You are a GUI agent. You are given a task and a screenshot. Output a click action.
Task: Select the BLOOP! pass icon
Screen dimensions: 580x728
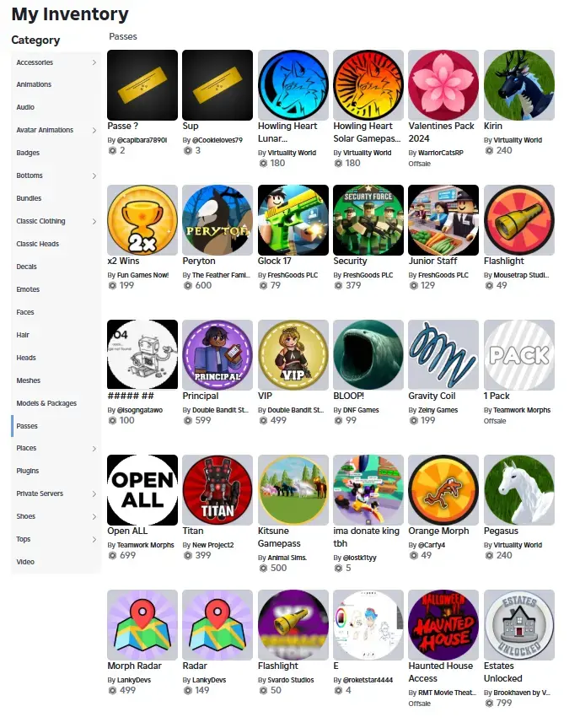tap(368, 354)
